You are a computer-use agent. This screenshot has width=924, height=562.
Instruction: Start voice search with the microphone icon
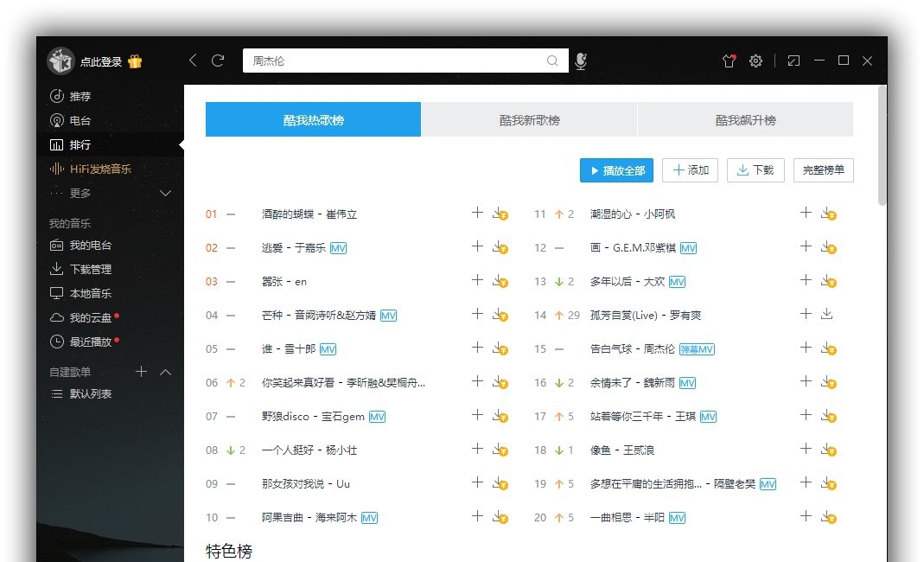[x=581, y=61]
